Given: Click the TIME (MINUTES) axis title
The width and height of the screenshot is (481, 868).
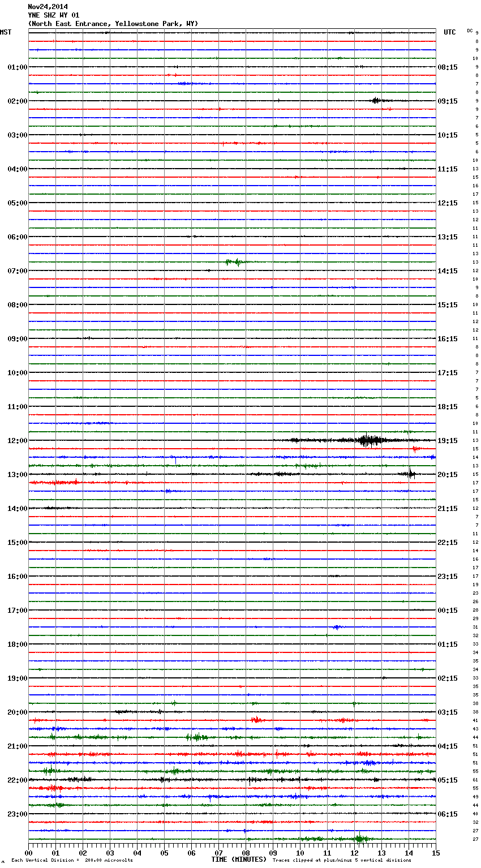Looking at the screenshot, I should click(239, 860).
